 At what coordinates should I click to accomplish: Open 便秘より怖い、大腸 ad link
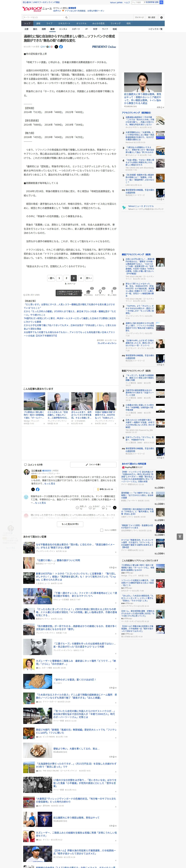(x=76, y=748)
